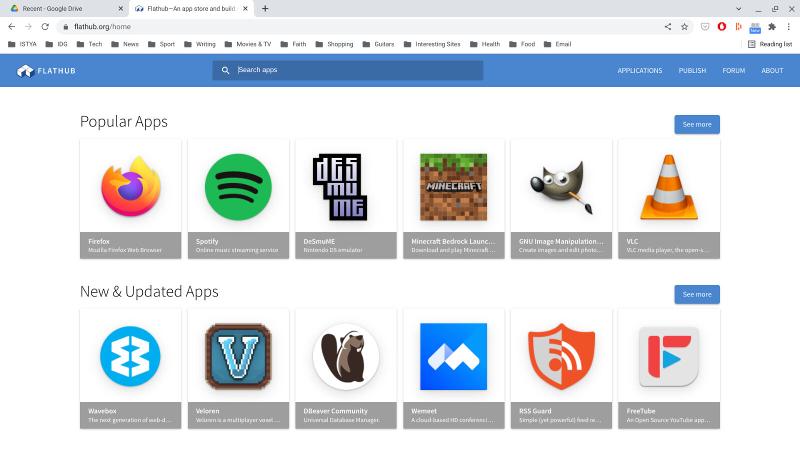Click the RSS Guard title caption
800x450 pixels.
tap(535, 411)
